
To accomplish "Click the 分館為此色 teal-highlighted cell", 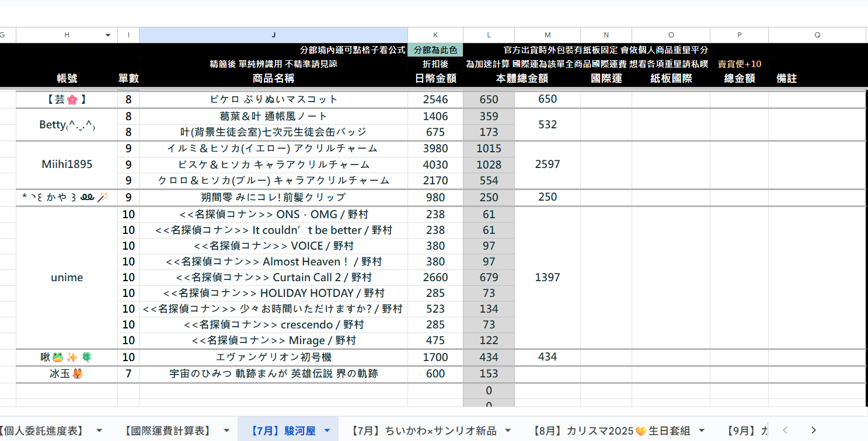I will [x=435, y=50].
